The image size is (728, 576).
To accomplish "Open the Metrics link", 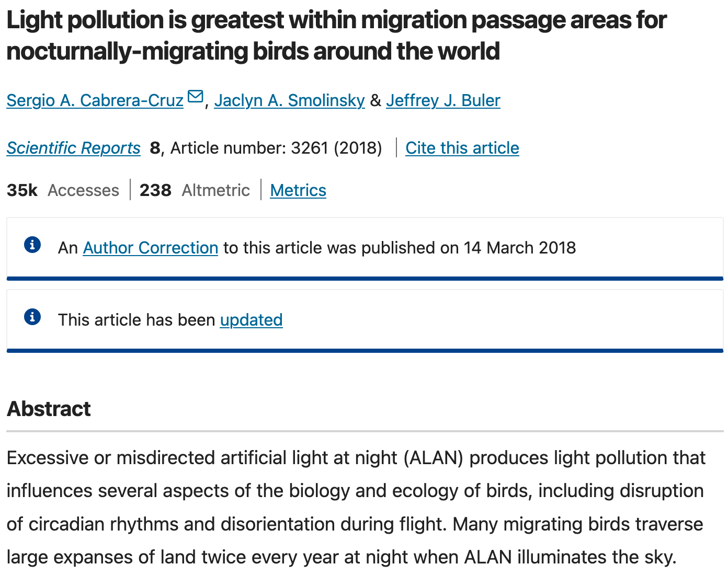I will point(298,190).
